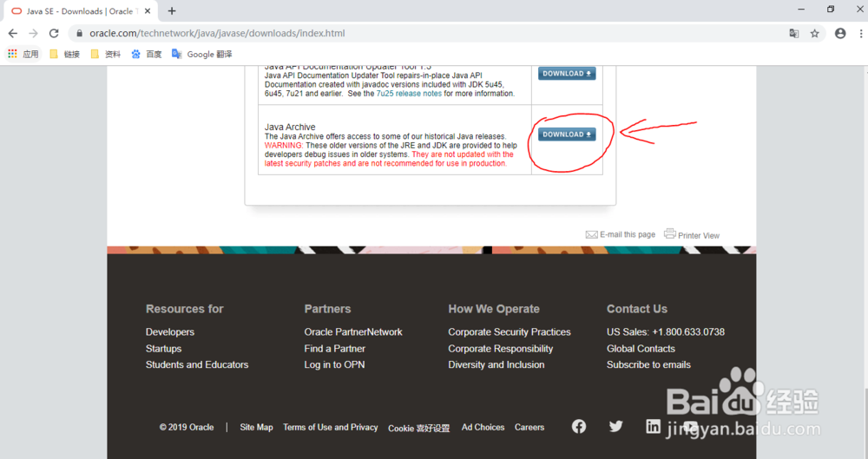Click E-mail this page
The image size is (868, 459).
tap(621, 235)
